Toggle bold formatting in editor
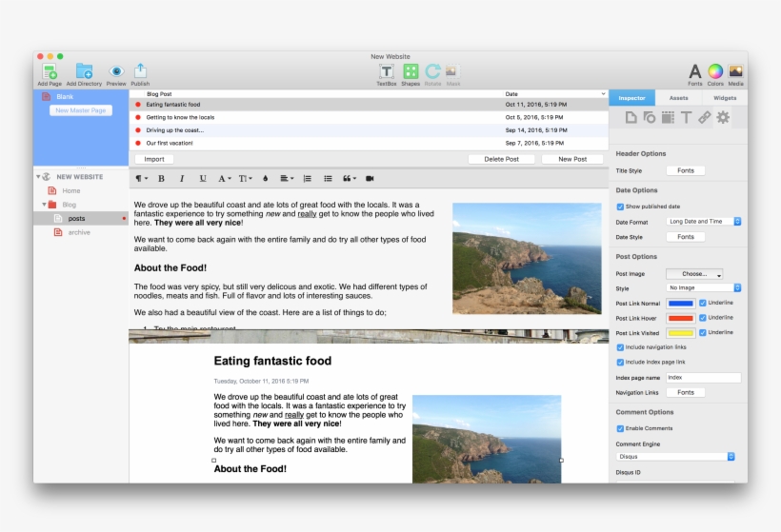781x532 pixels. (x=161, y=179)
